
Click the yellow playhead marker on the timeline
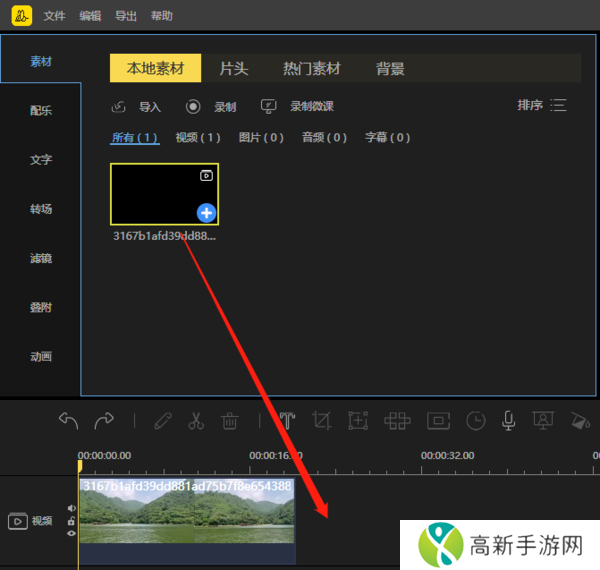(x=79, y=467)
